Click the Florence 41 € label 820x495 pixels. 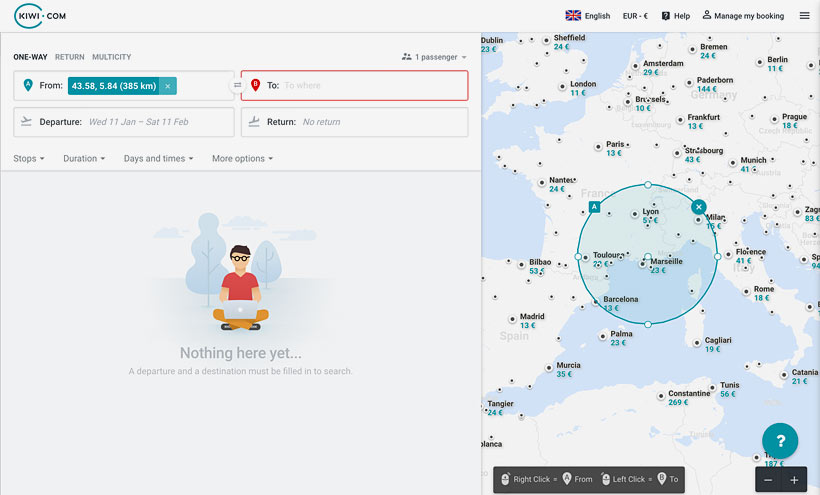pos(750,256)
